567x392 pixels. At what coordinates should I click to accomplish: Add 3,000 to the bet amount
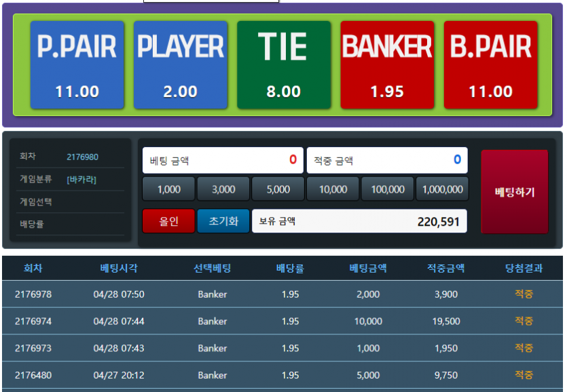pos(223,189)
